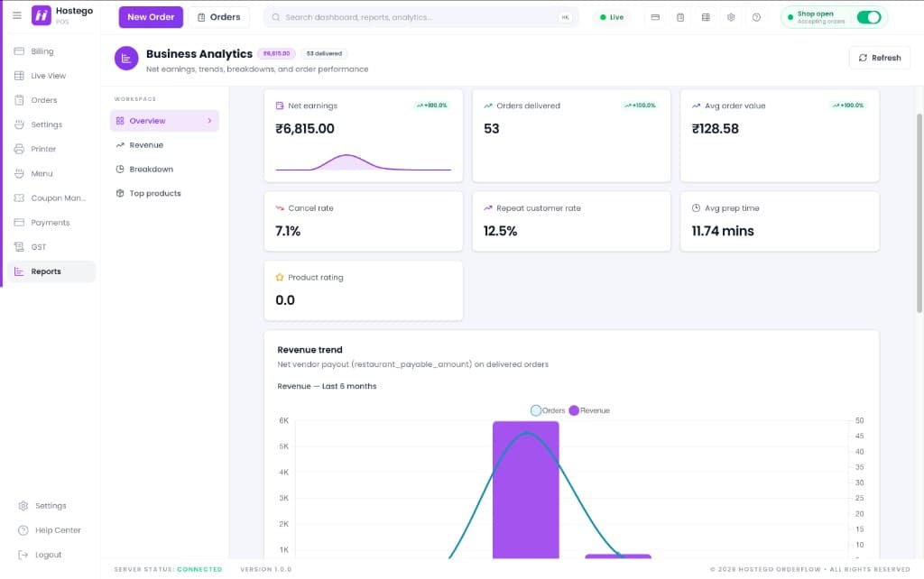The width and height of the screenshot is (924, 579).
Task: Click the help question-mark icon in top toolbar
Action: coord(756,17)
